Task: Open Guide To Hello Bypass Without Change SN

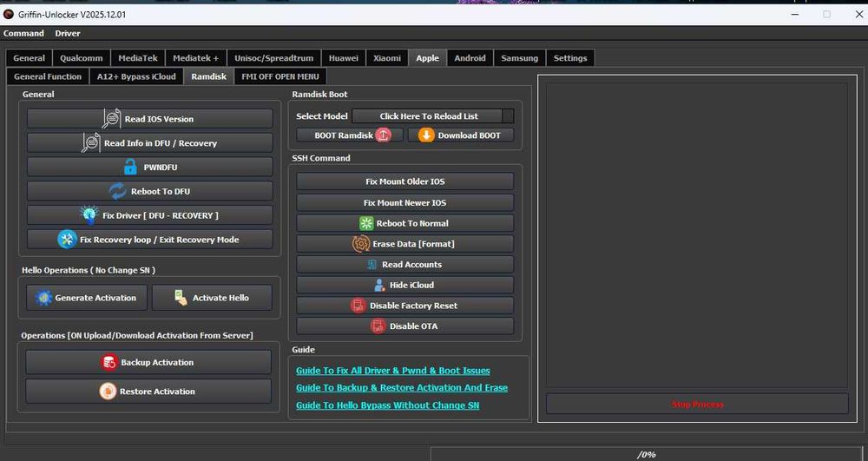Action: pyautogui.click(x=387, y=405)
